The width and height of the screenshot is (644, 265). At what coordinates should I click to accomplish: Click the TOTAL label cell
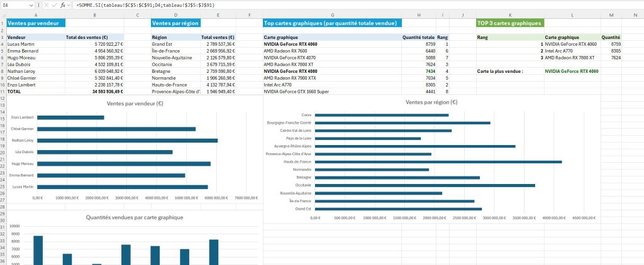pyautogui.click(x=36, y=92)
